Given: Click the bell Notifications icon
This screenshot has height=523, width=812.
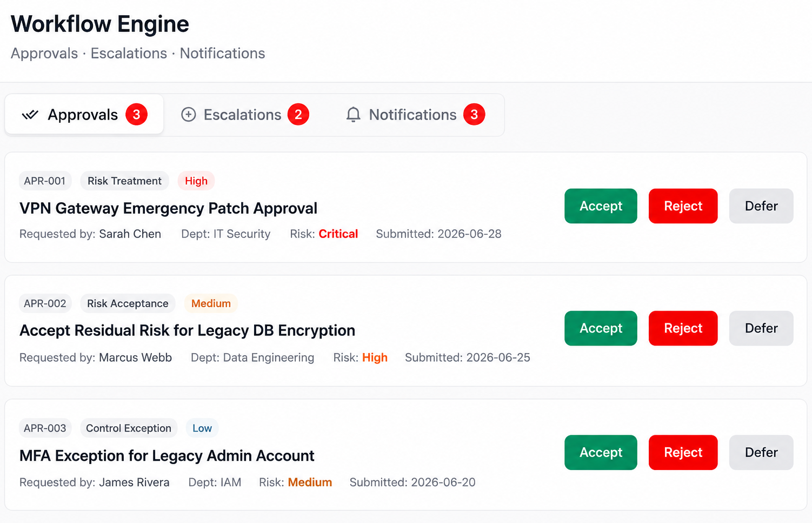Looking at the screenshot, I should point(353,115).
